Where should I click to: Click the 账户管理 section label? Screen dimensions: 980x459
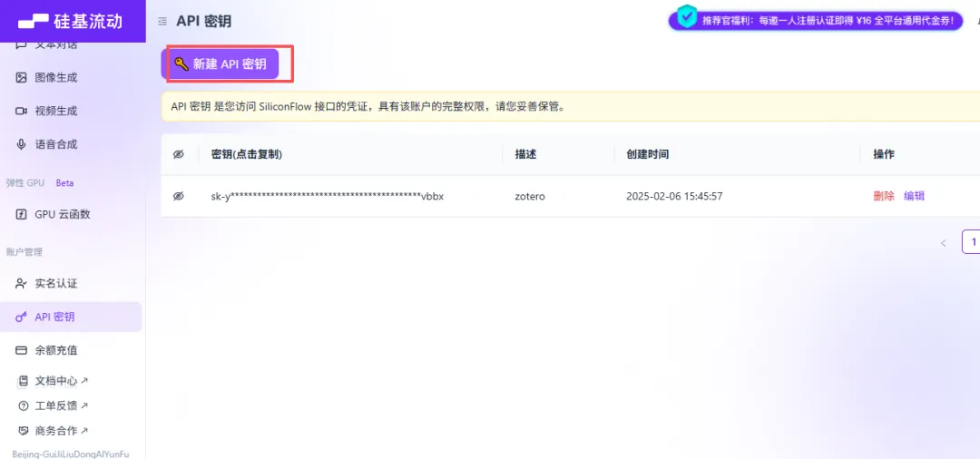pos(24,251)
